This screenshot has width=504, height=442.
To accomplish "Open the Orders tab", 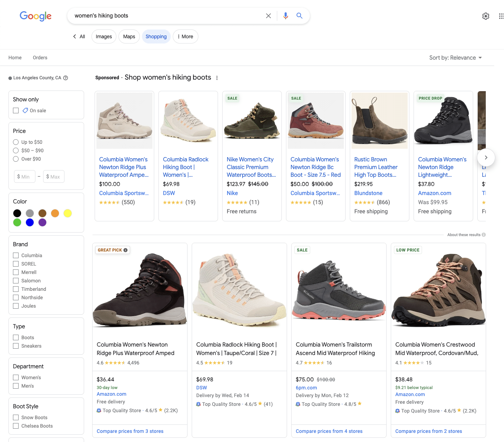I will pos(40,58).
